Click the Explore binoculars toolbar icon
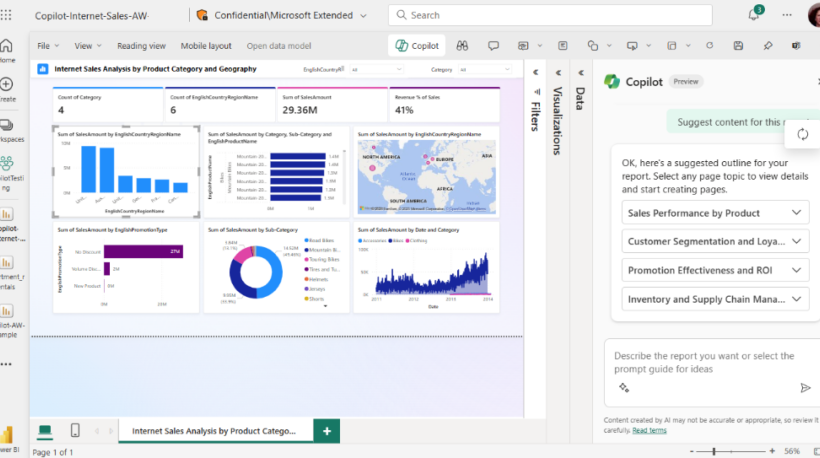This screenshot has width=820, height=458. tap(462, 45)
